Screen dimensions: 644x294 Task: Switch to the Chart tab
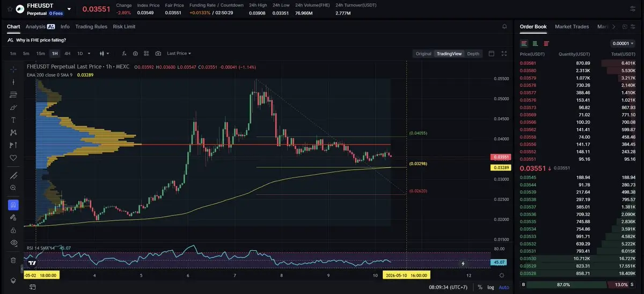point(13,26)
